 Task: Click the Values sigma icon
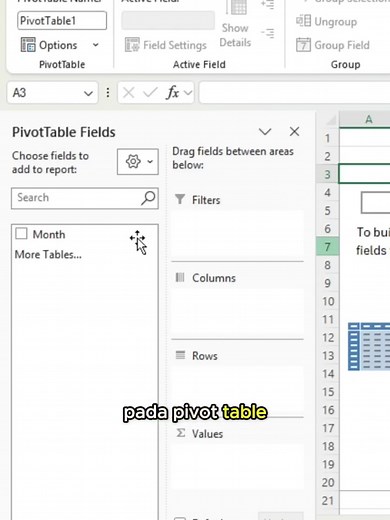coord(180,433)
